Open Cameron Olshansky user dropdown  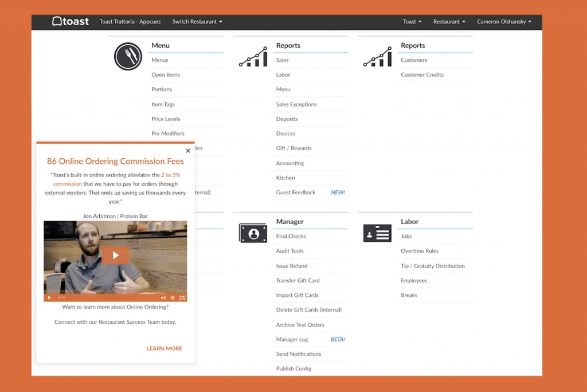point(504,22)
